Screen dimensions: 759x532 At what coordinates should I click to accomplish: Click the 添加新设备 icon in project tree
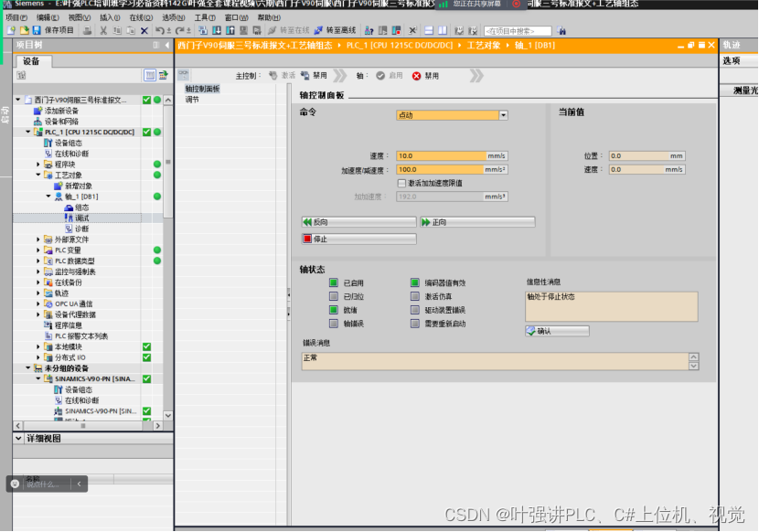point(37,111)
